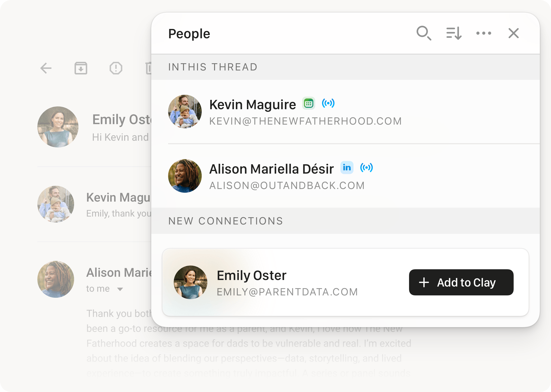Open the three-dot more menu
The width and height of the screenshot is (551, 392).
coord(484,33)
